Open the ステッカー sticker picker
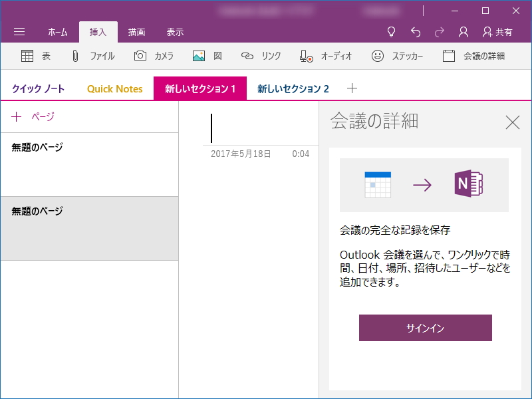 coord(397,56)
